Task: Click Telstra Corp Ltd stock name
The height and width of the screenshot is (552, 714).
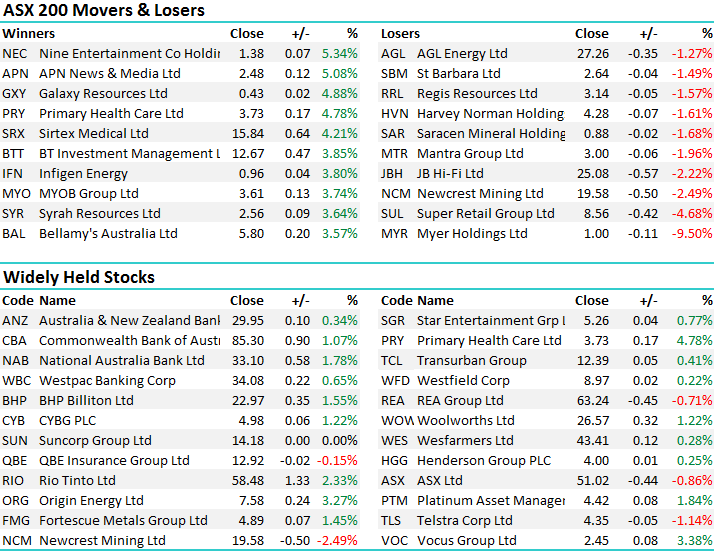Action: (x=466, y=521)
